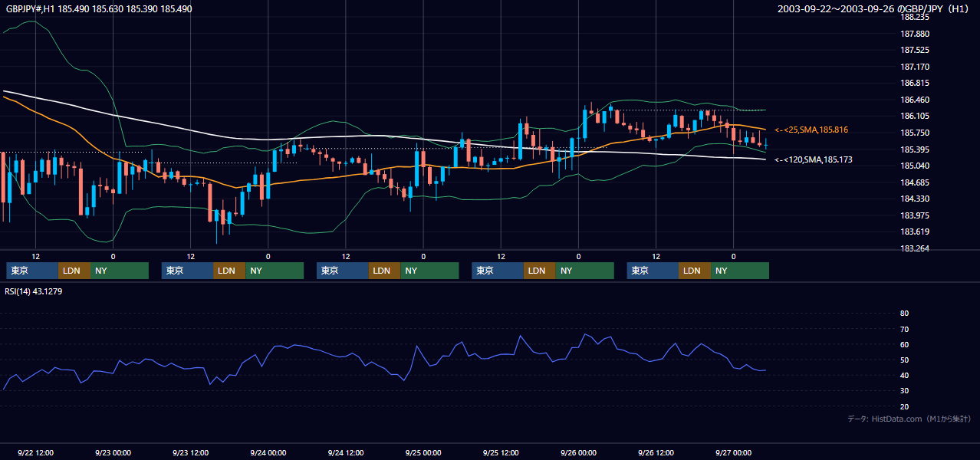This screenshot has height=460, width=980.
Task: Select the 9/26 12:00 time label
Action: (x=656, y=453)
